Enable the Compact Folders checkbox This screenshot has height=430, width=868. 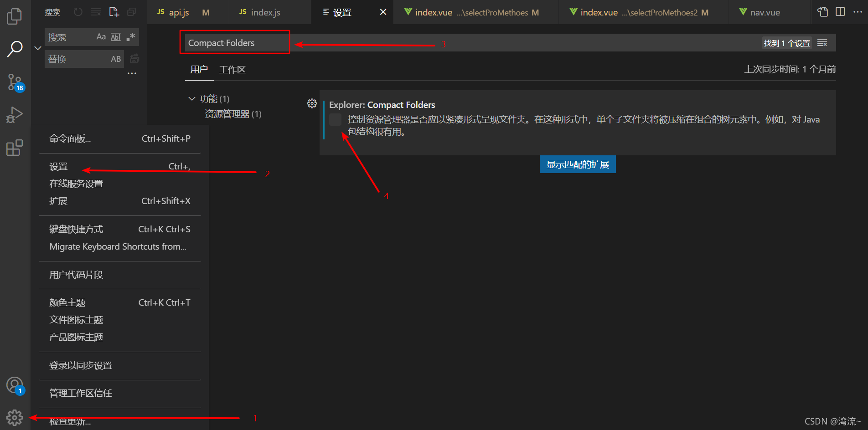click(335, 119)
